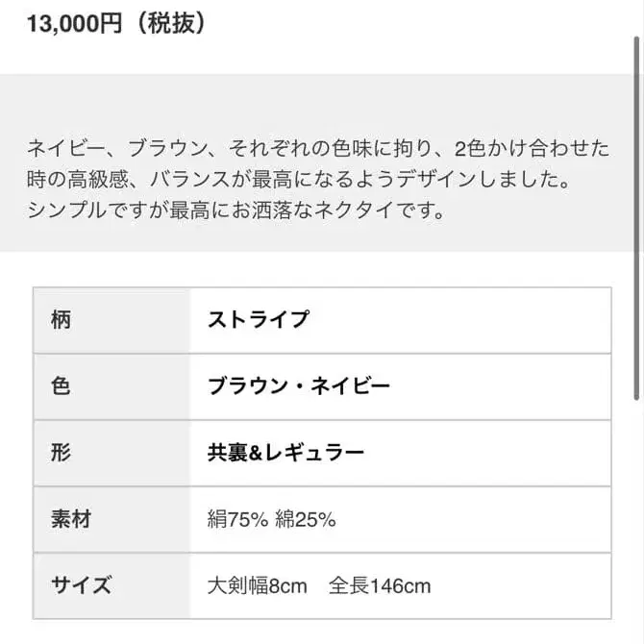The height and width of the screenshot is (644, 644).
Task: Click the 大剣幅8cm size text
Action: click(x=257, y=584)
